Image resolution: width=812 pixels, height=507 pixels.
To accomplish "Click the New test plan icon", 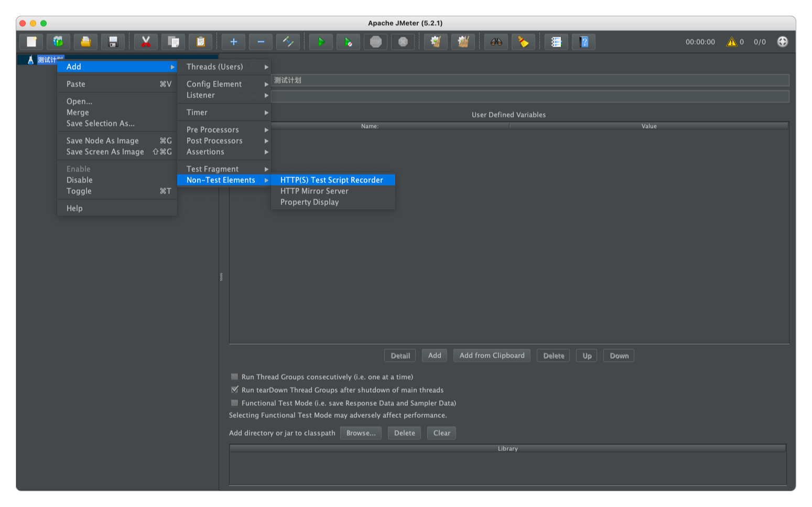I will [32, 42].
